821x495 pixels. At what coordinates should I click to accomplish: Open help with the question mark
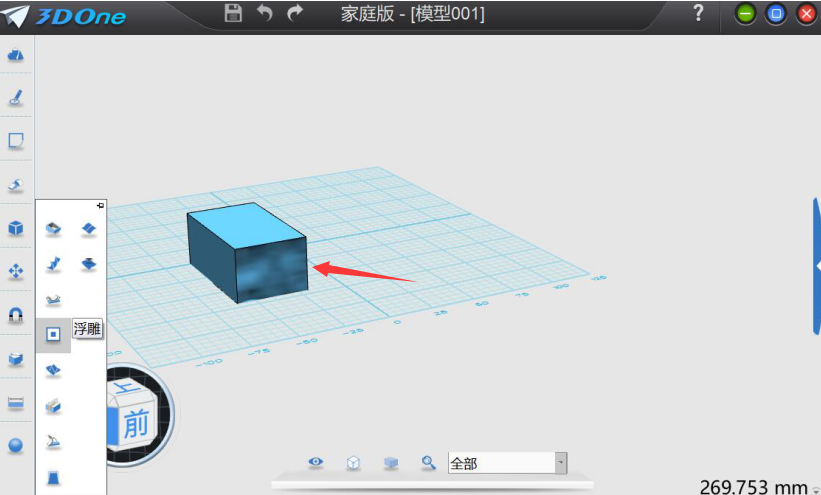(x=698, y=13)
